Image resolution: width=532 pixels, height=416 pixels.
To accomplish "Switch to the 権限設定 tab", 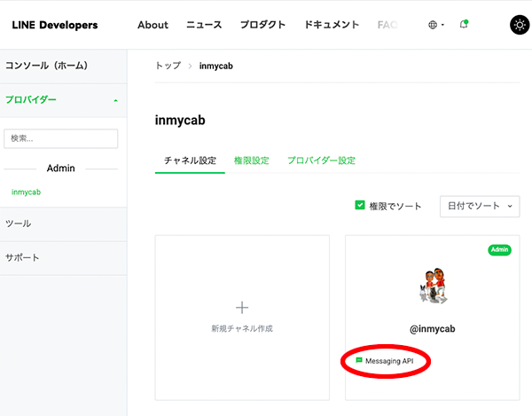I will [x=251, y=161].
